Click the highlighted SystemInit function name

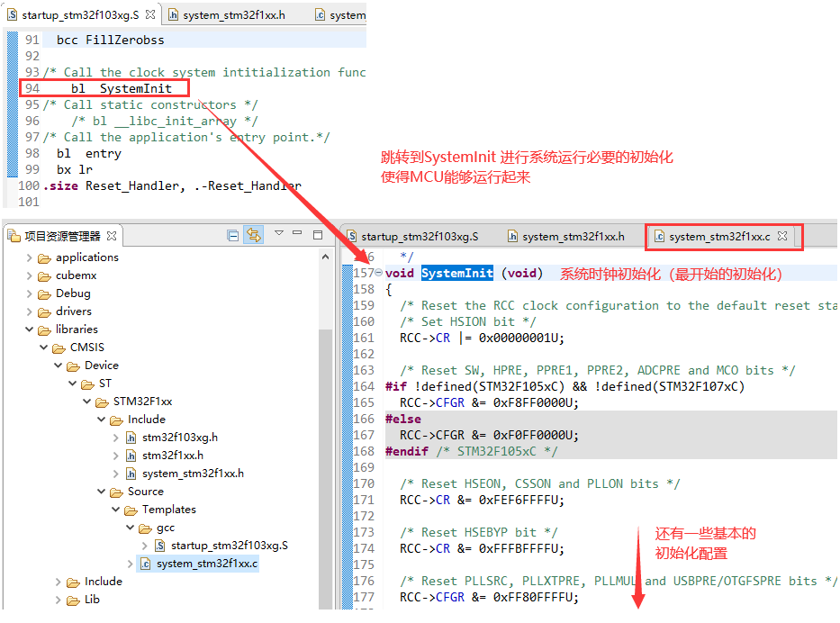click(x=457, y=273)
